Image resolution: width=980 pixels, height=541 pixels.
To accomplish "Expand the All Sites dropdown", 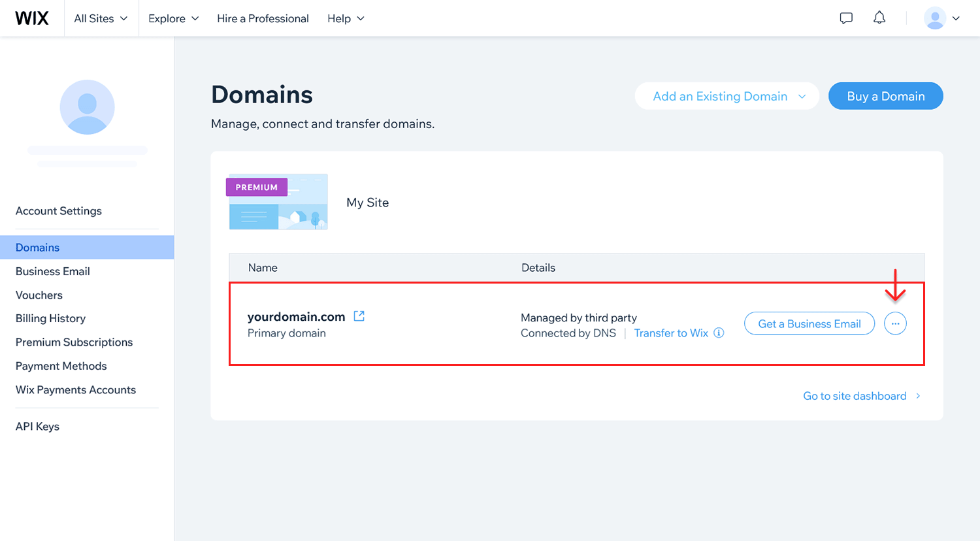I will click(101, 18).
